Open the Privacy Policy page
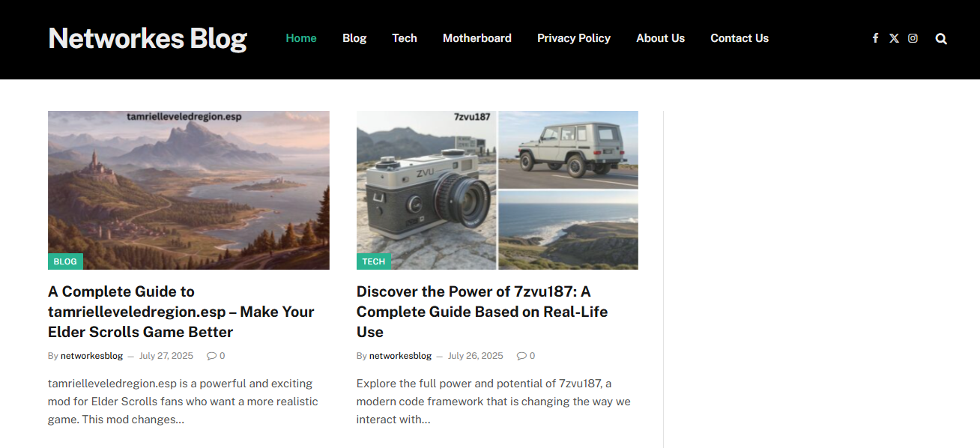The image size is (980, 448). pyautogui.click(x=574, y=38)
